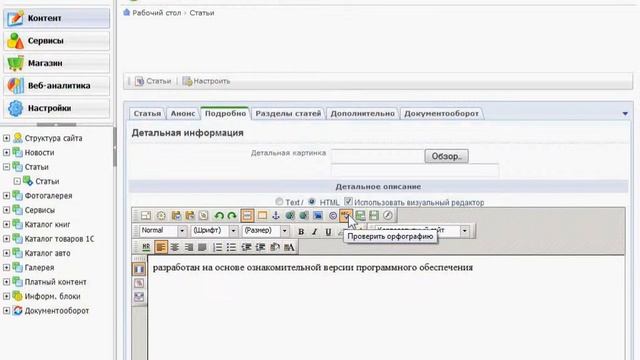Insert a horizontal rule (HR)

click(x=146, y=247)
